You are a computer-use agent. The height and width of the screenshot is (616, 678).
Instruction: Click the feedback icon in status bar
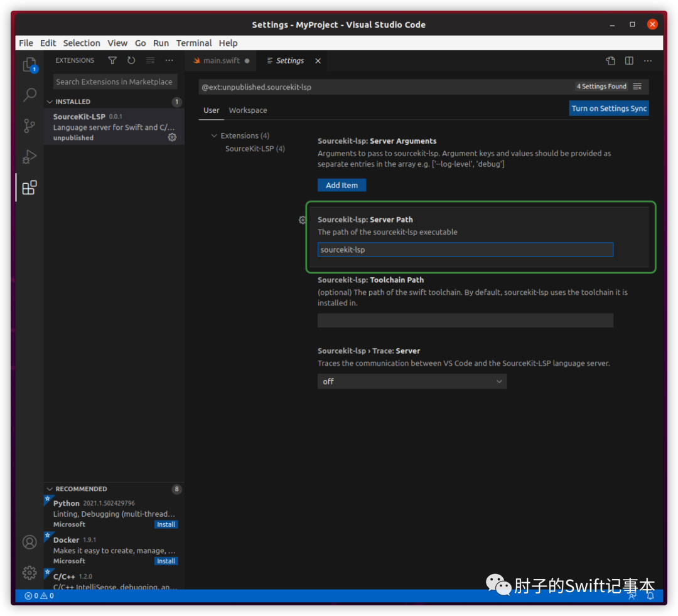click(x=632, y=596)
